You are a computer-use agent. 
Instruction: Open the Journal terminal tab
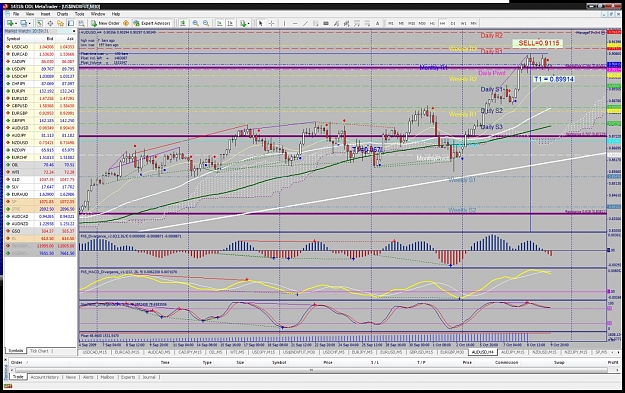(149, 377)
